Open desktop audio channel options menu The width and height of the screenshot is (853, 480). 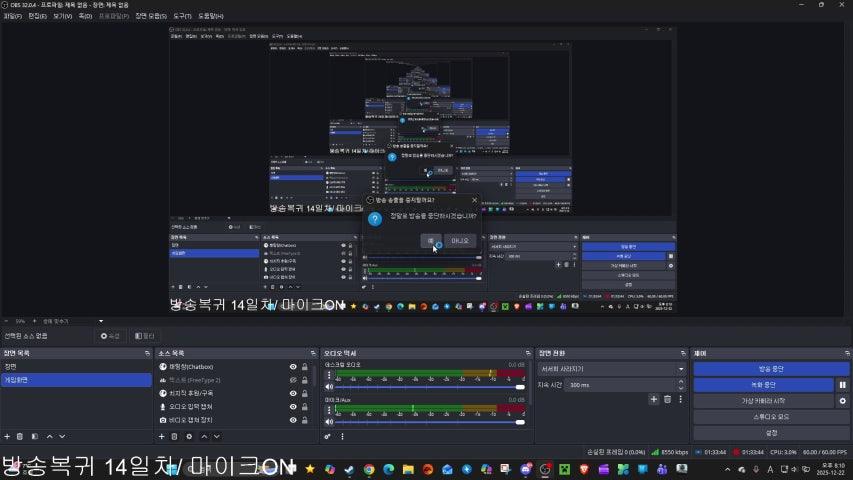tap(329, 375)
